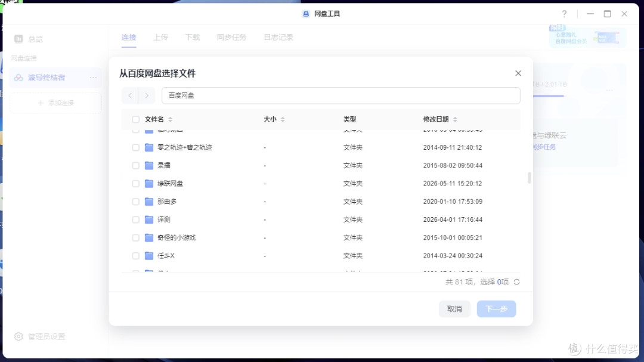This screenshot has width=644, height=362.
Task: Check the box for 奇怪的小游戏 folder
Action: click(x=135, y=238)
